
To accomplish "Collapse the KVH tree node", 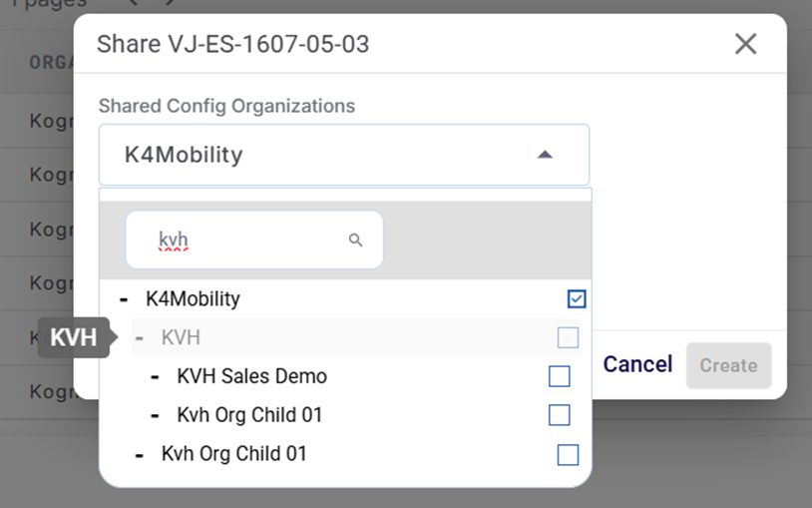I will click(140, 338).
